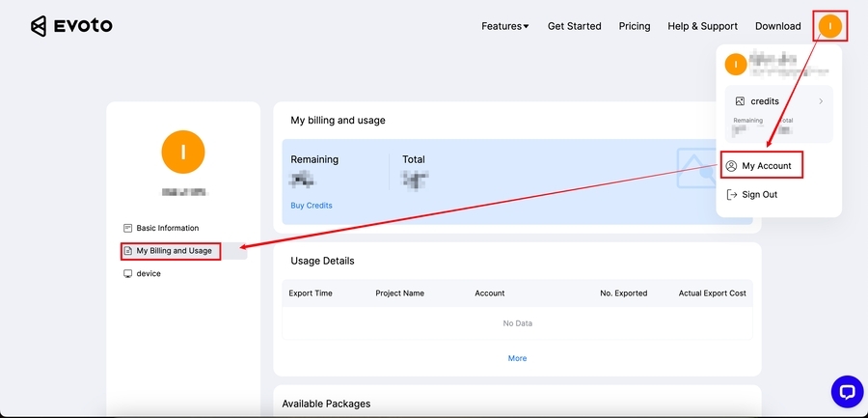Open the orange user avatar menu

click(x=829, y=26)
